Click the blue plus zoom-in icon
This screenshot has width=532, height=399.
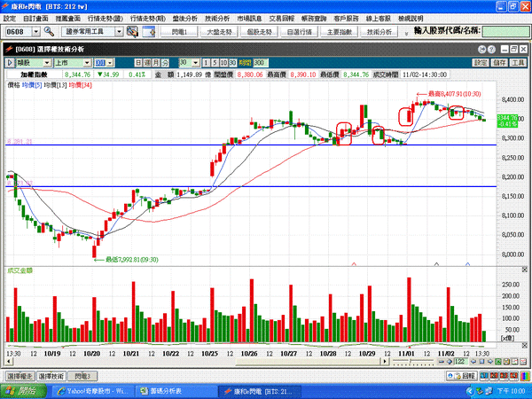coord(450,362)
